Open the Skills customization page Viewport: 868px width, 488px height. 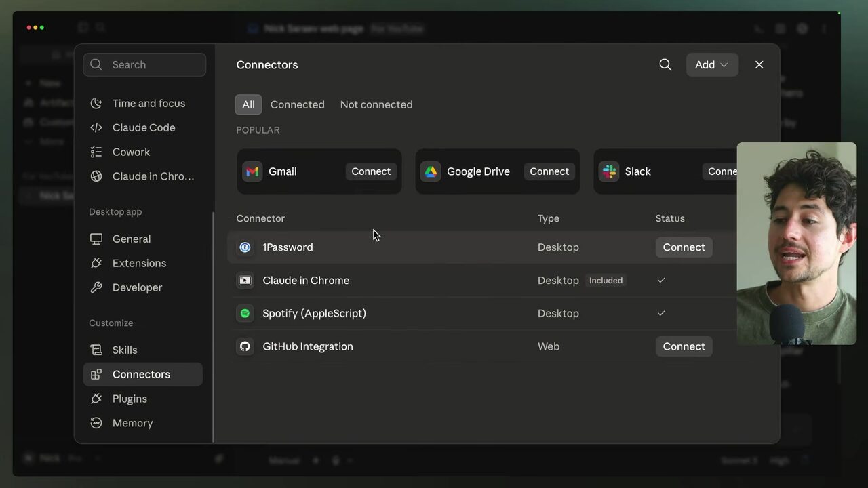coord(142,350)
